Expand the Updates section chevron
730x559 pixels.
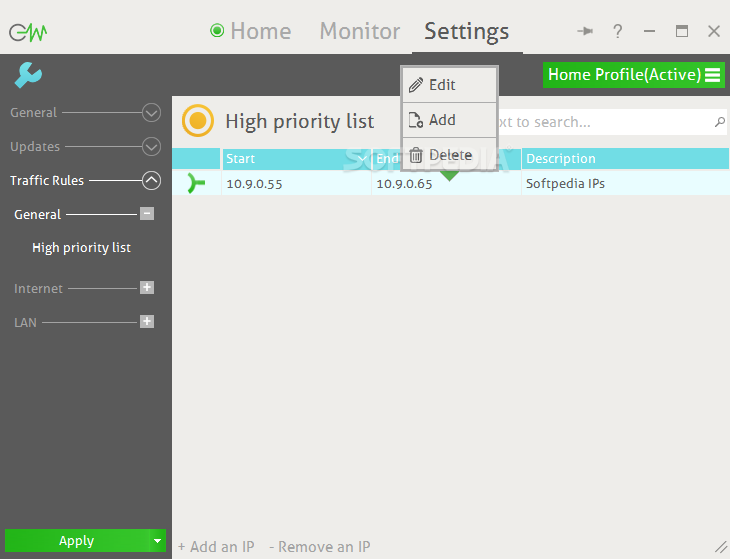click(x=151, y=147)
